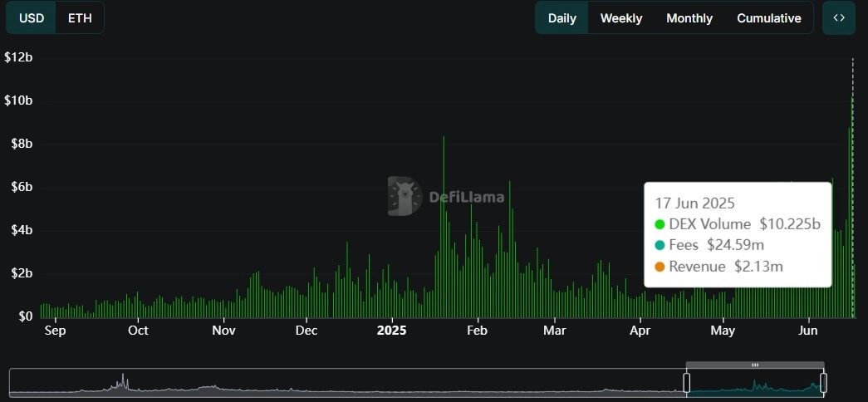Click the $8b y-axis label
This screenshot has height=402, width=868.
point(22,144)
